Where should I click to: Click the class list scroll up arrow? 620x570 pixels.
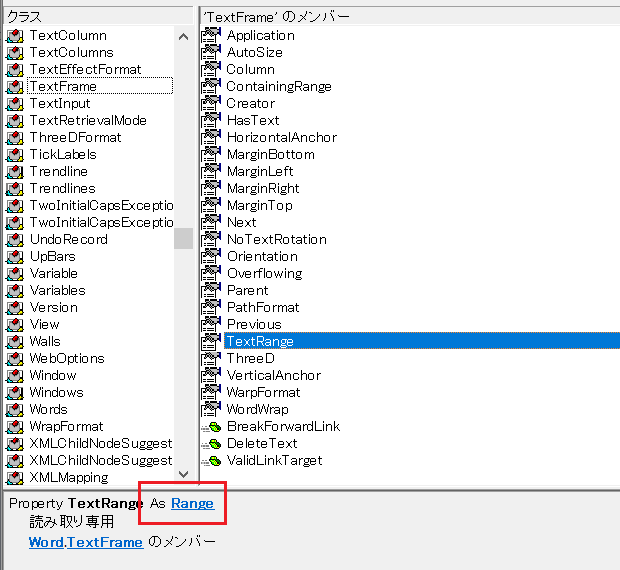183,37
